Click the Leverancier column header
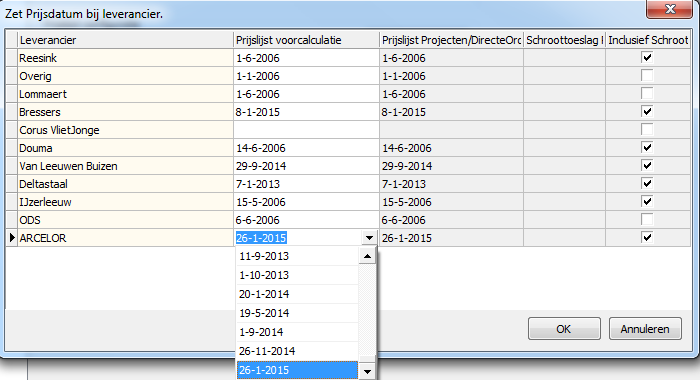 pos(125,40)
